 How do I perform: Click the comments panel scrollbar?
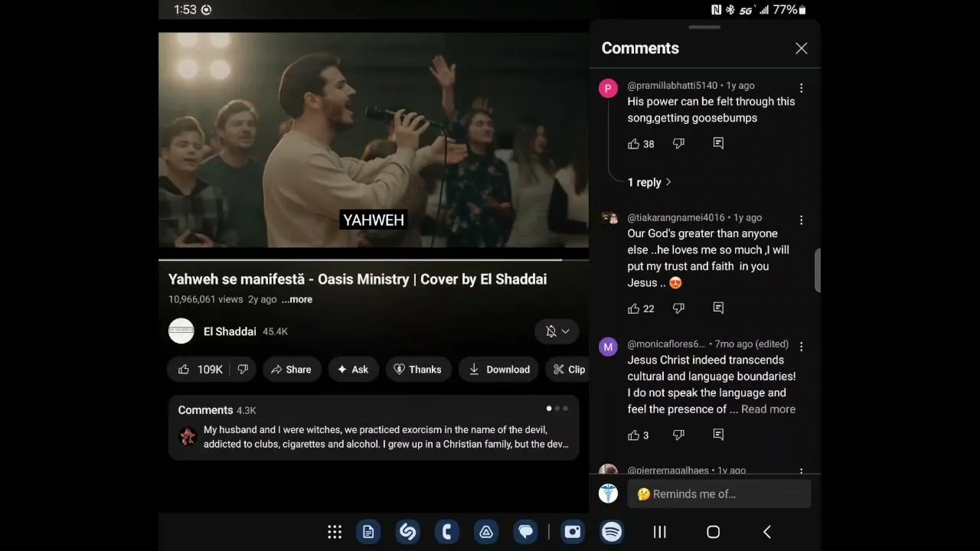click(818, 270)
